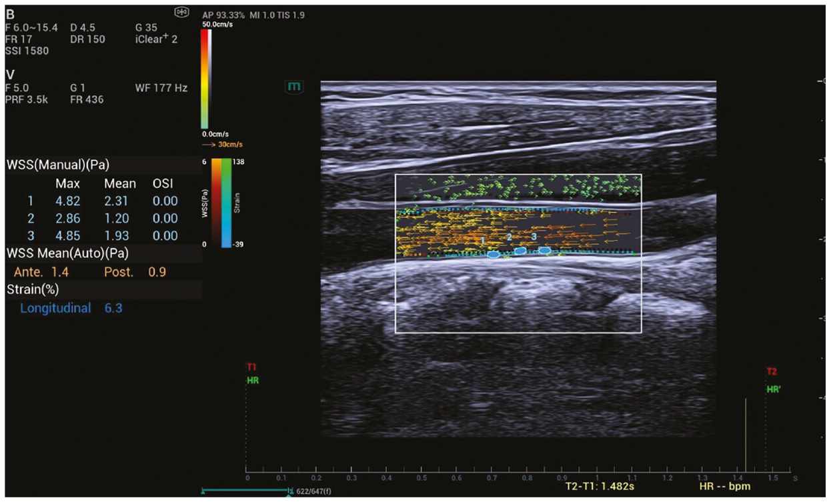Image resolution: width=829 pixels, height=504 pixels.
Task: Click the B mode heading
Action: 9,15
